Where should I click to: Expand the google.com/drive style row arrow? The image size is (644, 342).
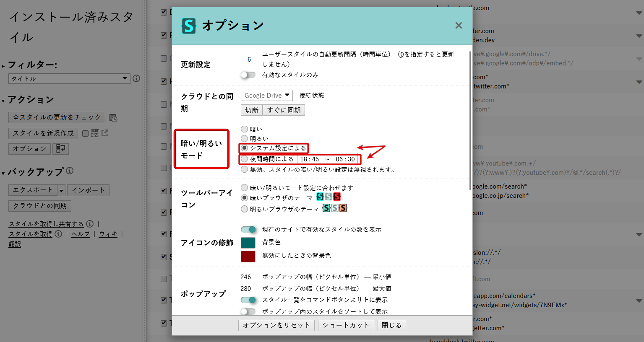coord(639,59)
